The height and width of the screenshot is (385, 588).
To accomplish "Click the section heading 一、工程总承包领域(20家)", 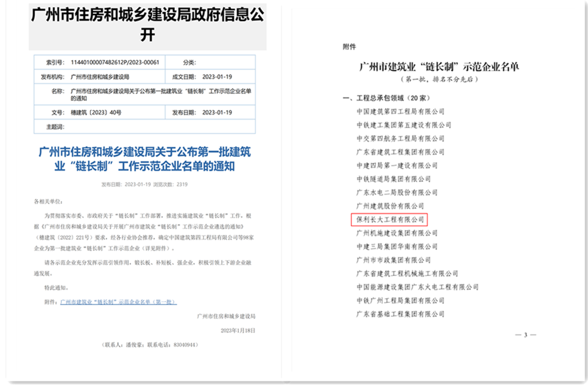I will click(x=386, y=98).
